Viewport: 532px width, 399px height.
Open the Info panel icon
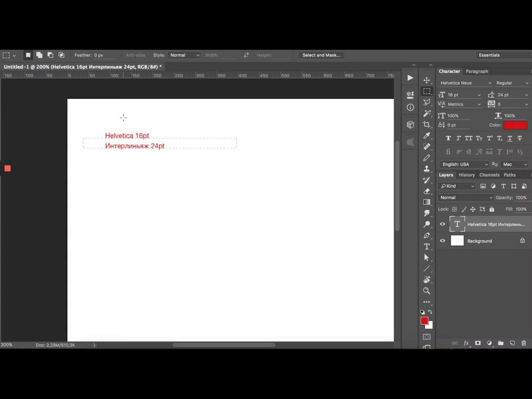(x=410, y=107)
